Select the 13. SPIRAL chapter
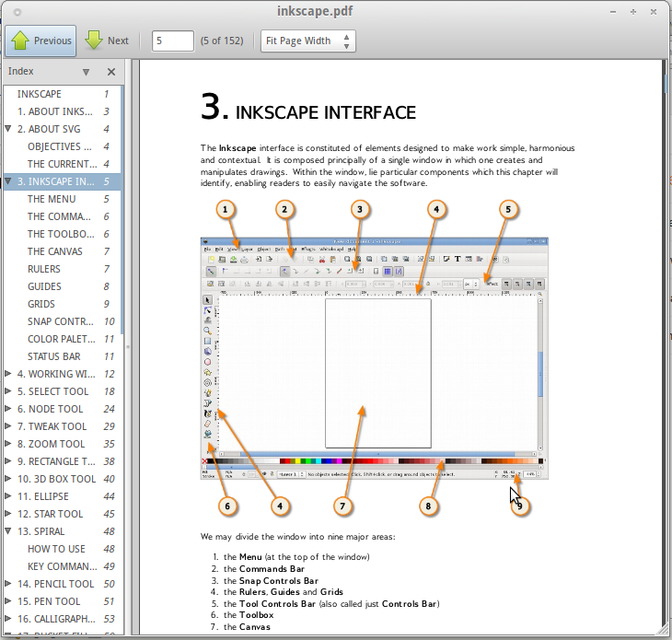Screen dimensions: 672x640 tap(63, 531)
